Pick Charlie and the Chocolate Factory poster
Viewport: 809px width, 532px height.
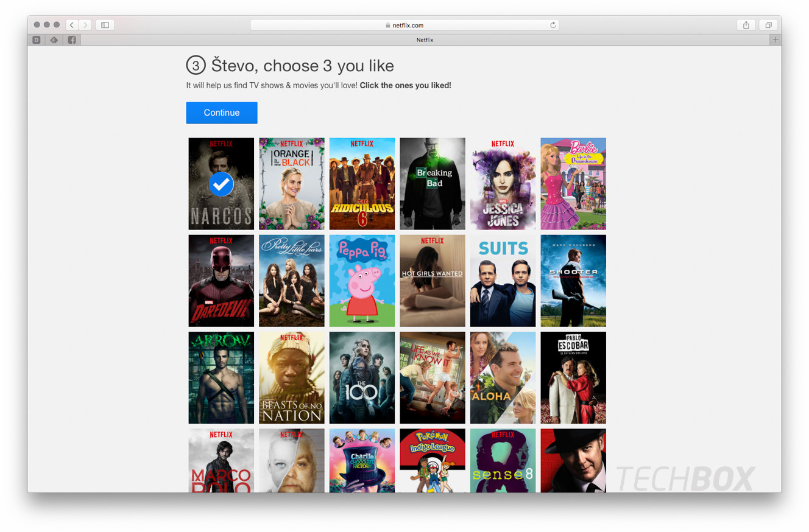pos(362,460)
